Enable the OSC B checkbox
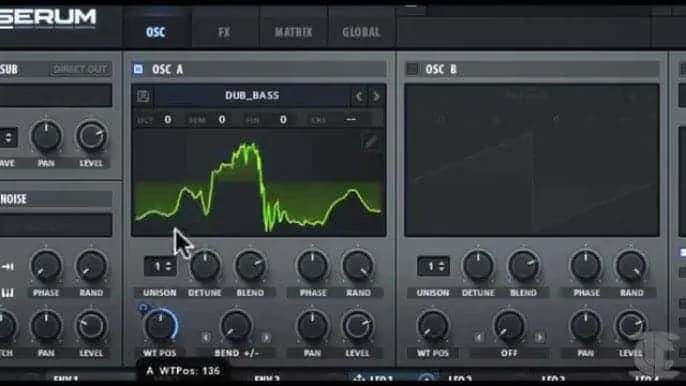686x386 pixels. click(412, 69)
